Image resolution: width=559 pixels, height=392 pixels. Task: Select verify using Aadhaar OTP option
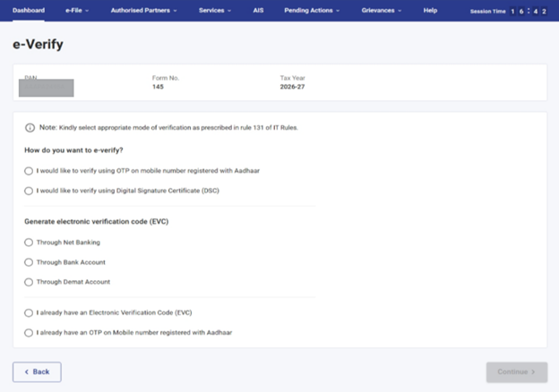(x=29, y=170)
